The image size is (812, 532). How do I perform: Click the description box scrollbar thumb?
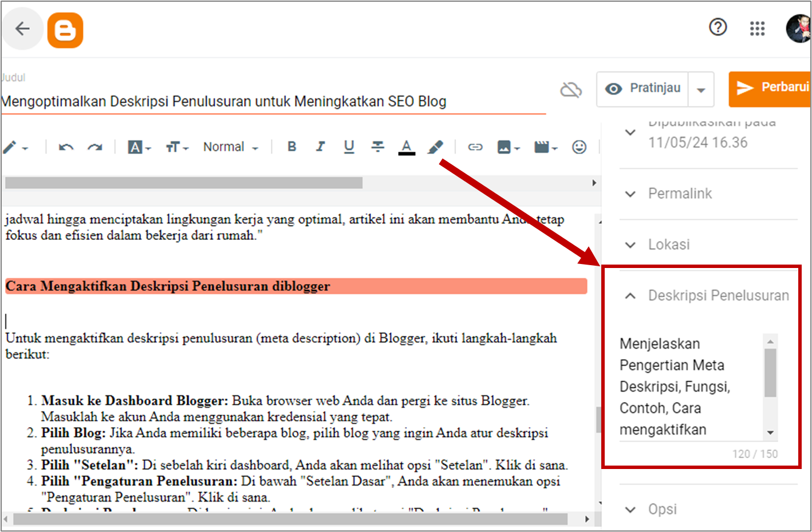point(770,372)
